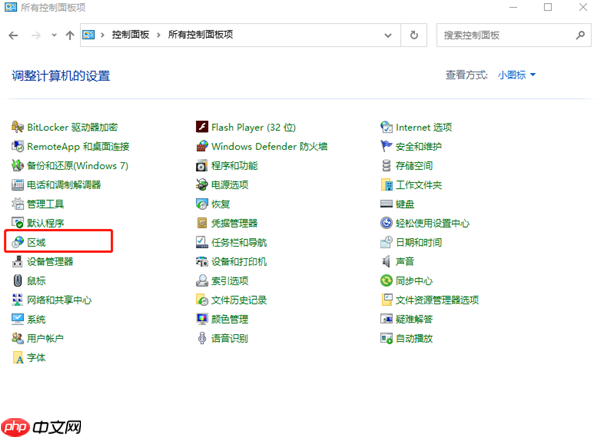Click 轻松使用设置中心 icon
This screenshot has height=437, width=600.
386,223
